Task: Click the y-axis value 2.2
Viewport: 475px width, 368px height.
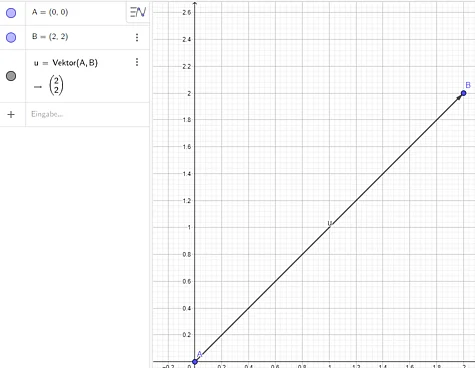Action: click(187, 66)
